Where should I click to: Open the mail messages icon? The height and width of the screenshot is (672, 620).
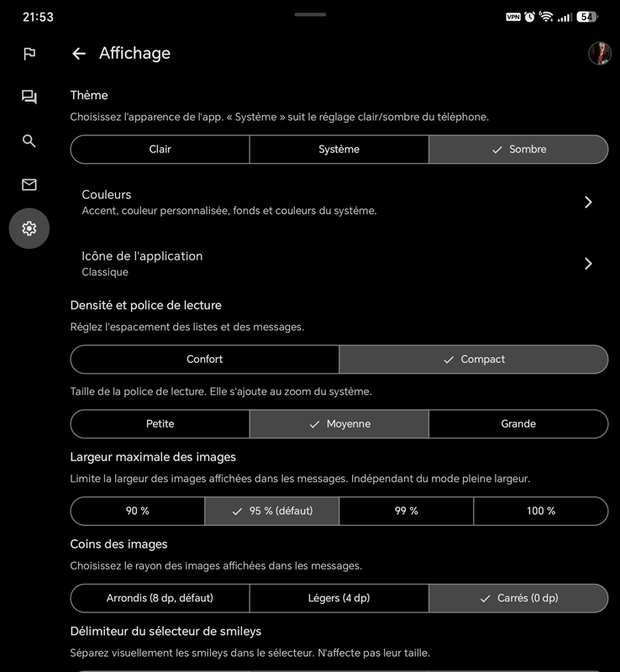(29, 185)
